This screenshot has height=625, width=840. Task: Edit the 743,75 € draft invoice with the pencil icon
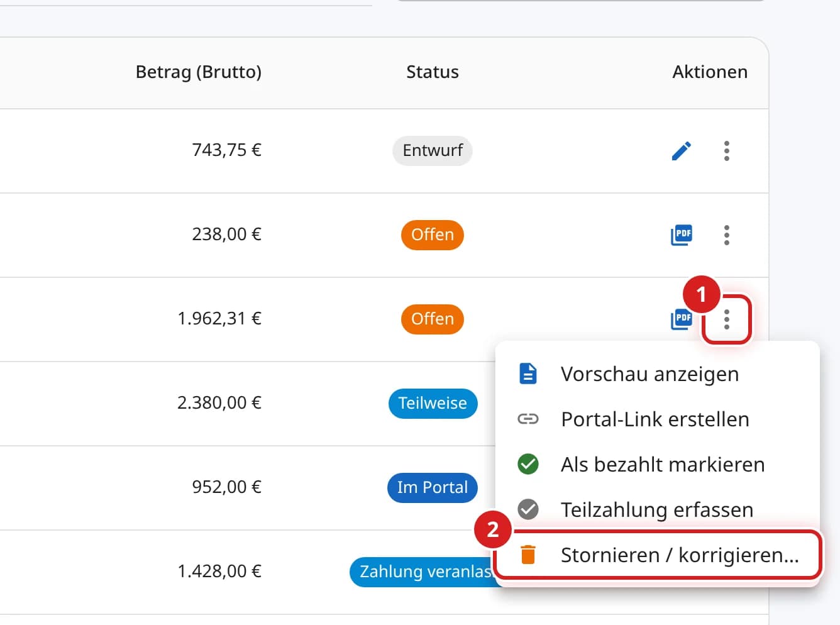click(682, 151)
